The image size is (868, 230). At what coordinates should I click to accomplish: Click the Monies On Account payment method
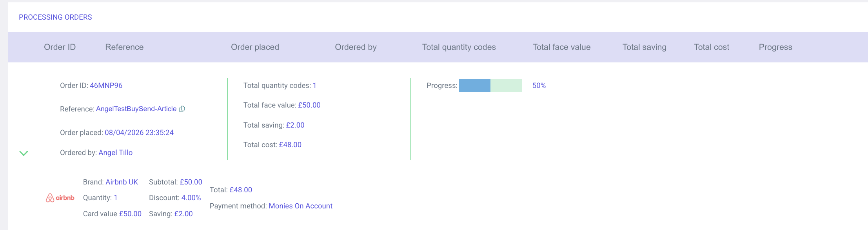tap(300, 206)
